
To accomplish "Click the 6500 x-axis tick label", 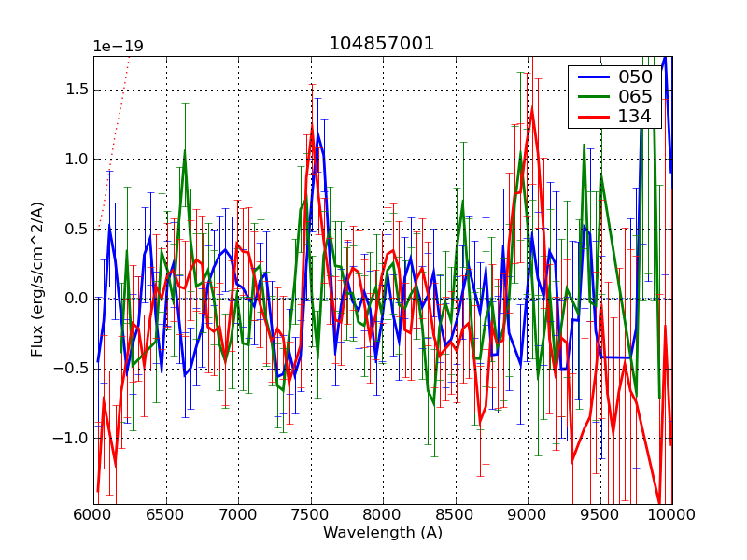I will click(165, 513).
